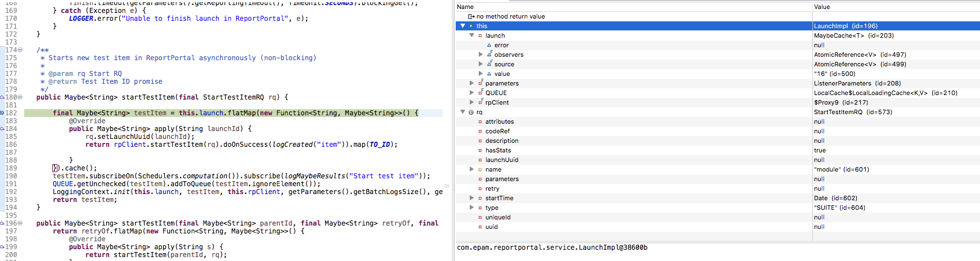
Task: Click the override marker on line 184
Action: [x=2, y=128]
